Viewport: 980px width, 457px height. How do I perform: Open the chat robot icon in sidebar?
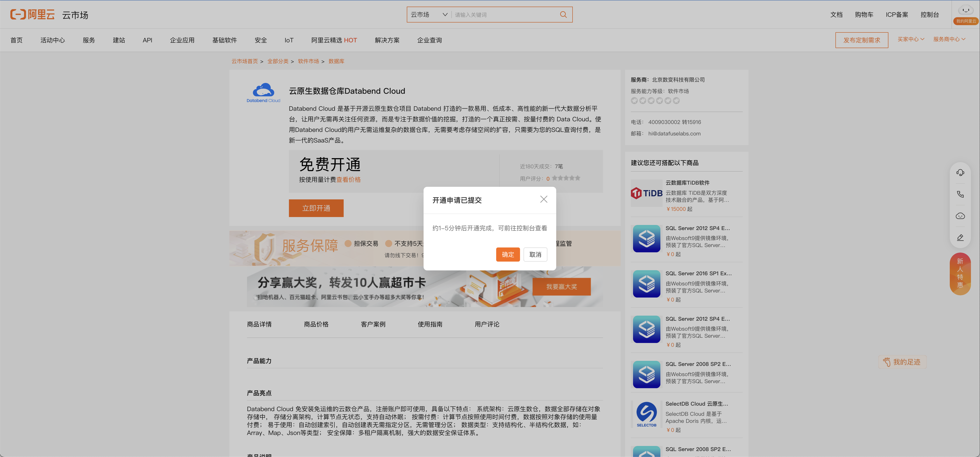pyautogui.click(x=960, y=216)
